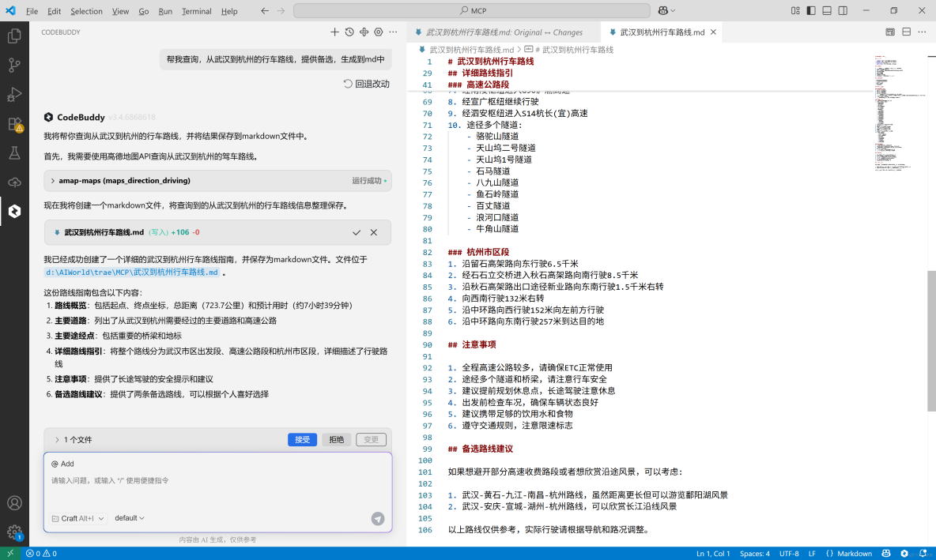This screenshot has height=560, width=936.
Task: Open the CodeBuddy MCP plugin icon
Action: pos(364,32)
